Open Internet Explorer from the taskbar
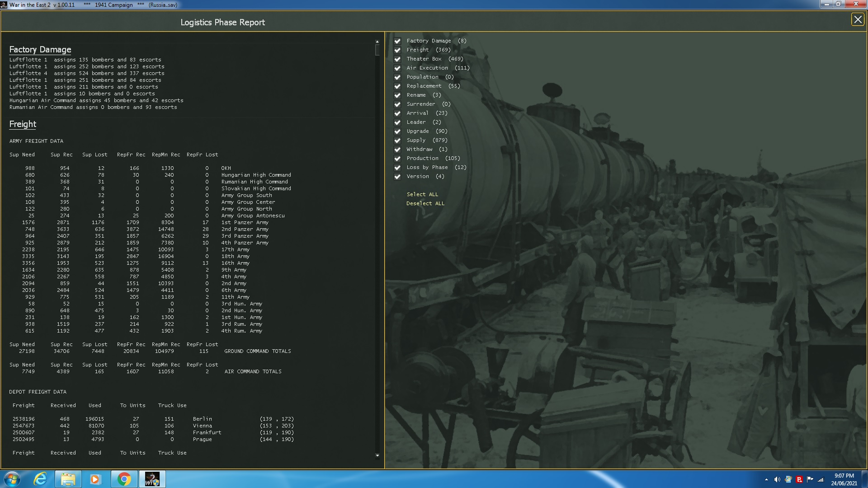868x488 pixels. point(40,479)
